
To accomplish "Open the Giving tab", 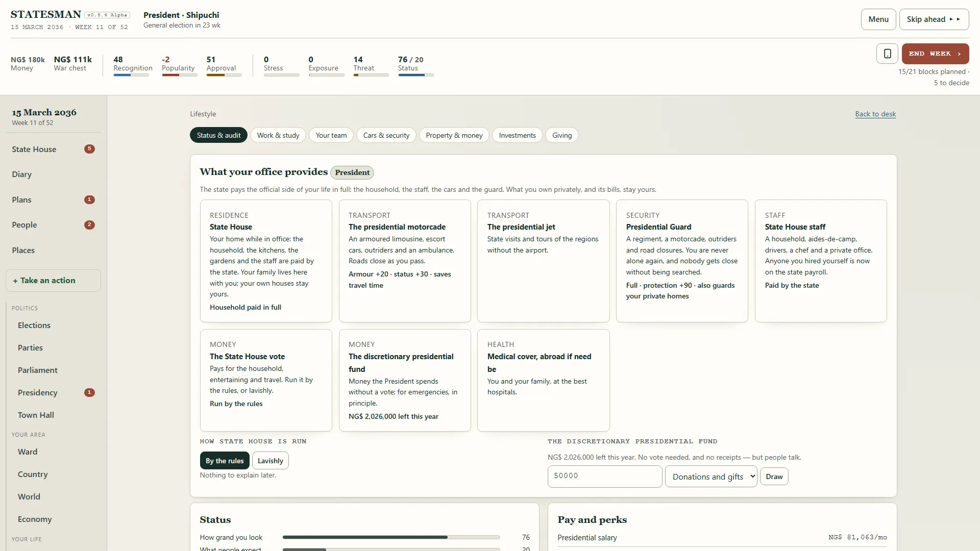I will click(x=562, y=135).
